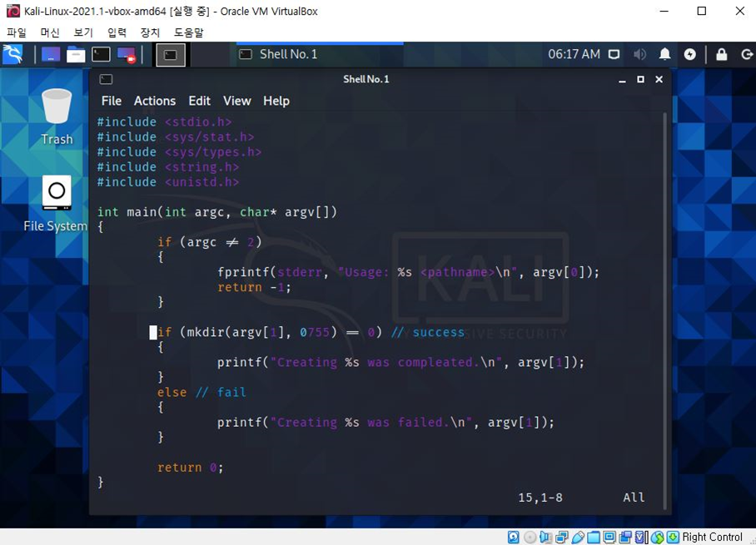
Task: Click the 'int main(int argc, char* argv[])' line
Action: tap(217, 212)
